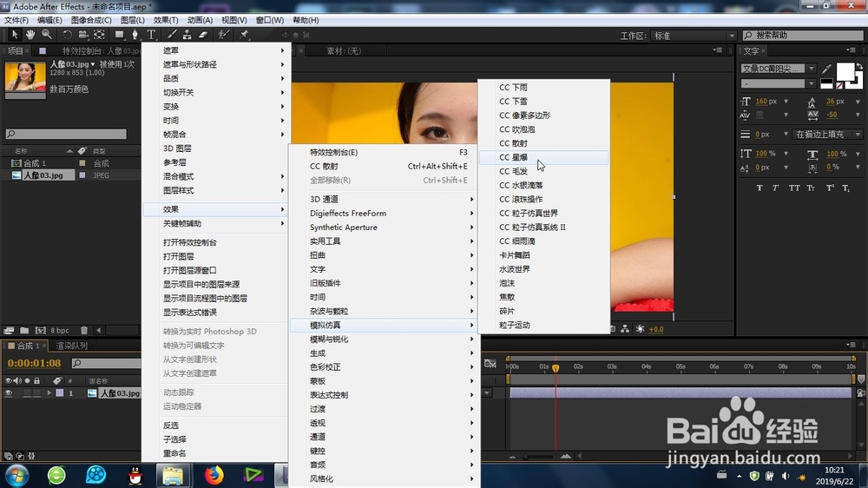This screenshot has width=868, height=488.
Task: Open stroke option 在描边上填充 dropdown
Action: (827, 134)
